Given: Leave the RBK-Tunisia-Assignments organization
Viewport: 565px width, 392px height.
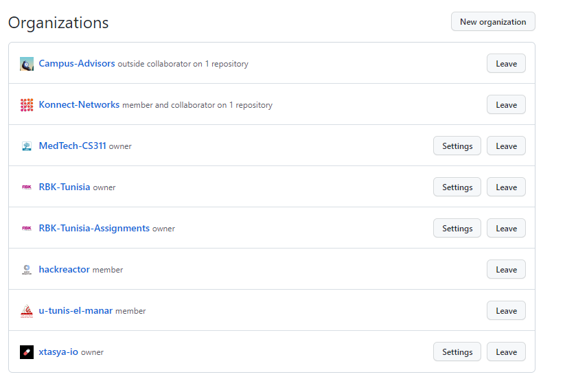Looking at the screenshot, I should (x=506, y=228).
